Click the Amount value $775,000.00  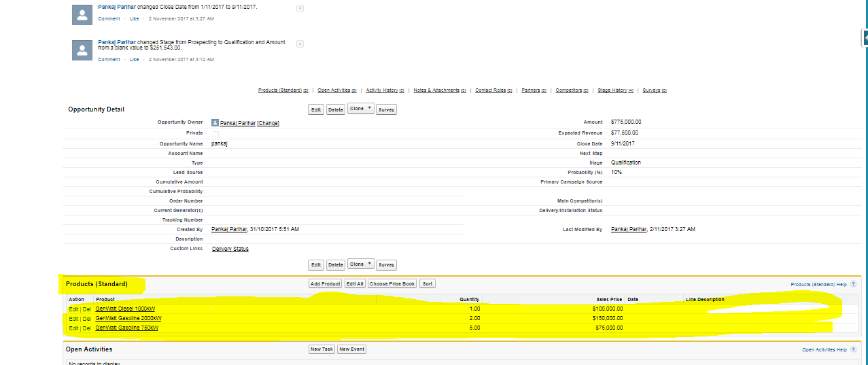pyautogui.click(x=626, y=122)
